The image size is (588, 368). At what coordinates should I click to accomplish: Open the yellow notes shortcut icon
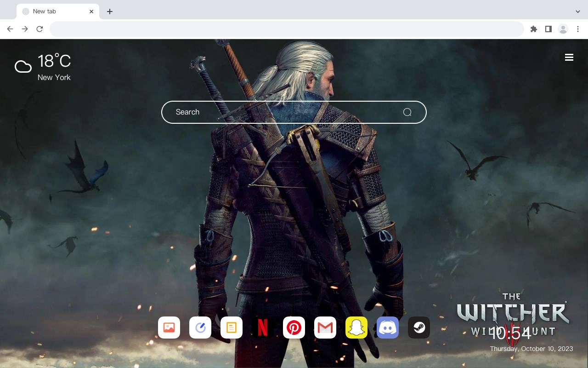point(232,328)
